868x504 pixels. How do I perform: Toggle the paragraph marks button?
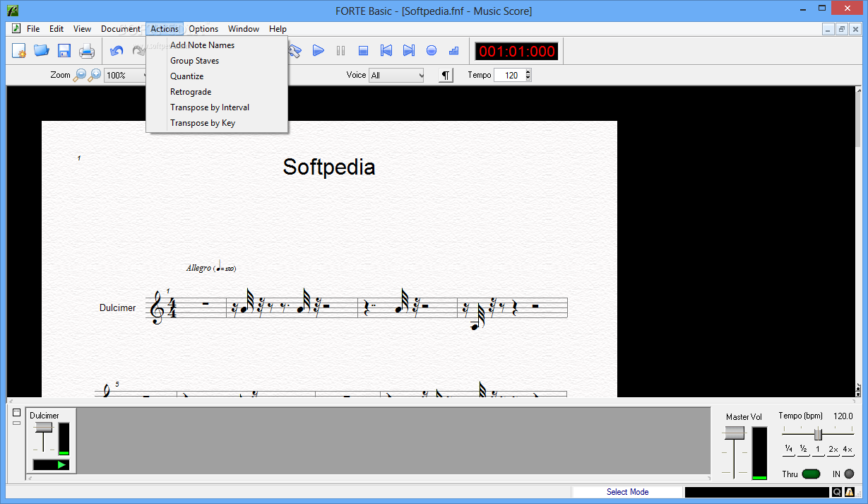point(446,75)
